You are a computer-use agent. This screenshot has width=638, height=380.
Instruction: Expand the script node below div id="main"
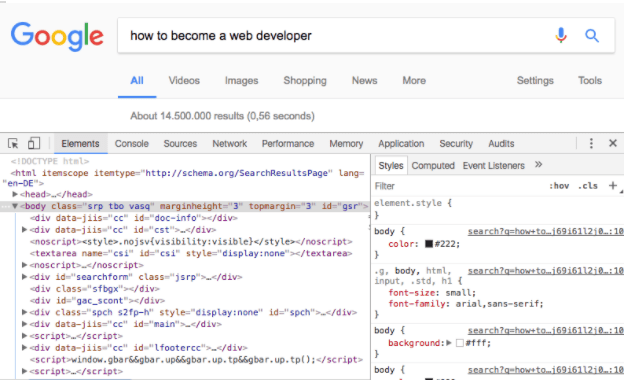(x=24, y=336)
